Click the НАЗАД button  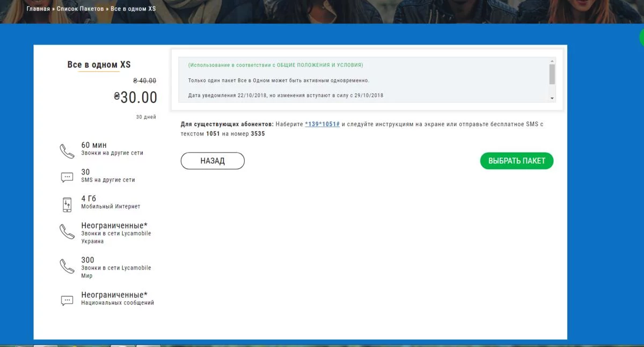pyautogui.click(x=213, y=161)
